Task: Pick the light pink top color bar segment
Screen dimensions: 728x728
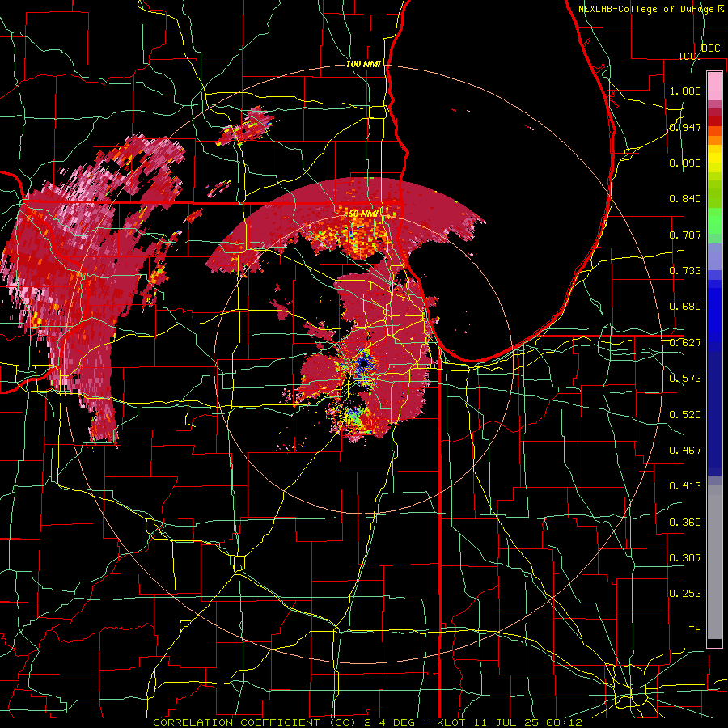Action: [x=714, y=87]
